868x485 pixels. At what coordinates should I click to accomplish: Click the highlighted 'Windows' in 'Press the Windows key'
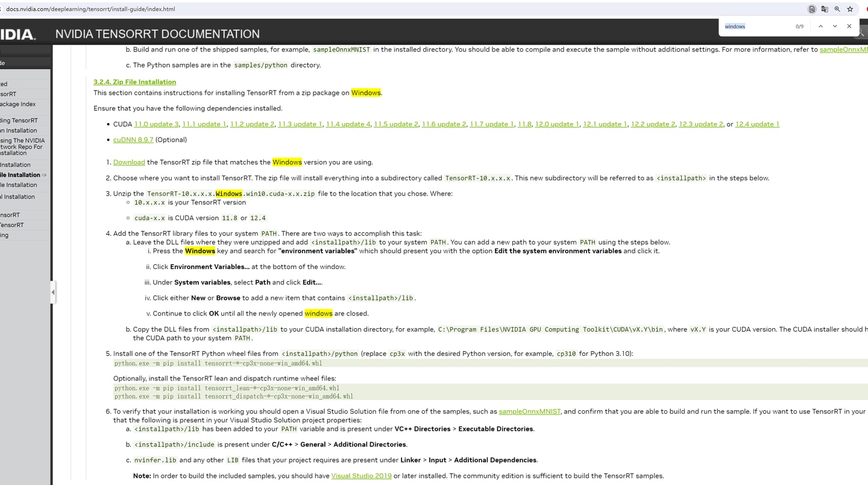[200, 251]
